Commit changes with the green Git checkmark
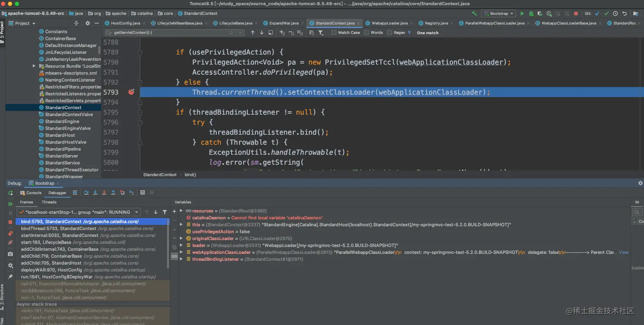Viewport: 644px width, 325px height. tap(607, 14)
